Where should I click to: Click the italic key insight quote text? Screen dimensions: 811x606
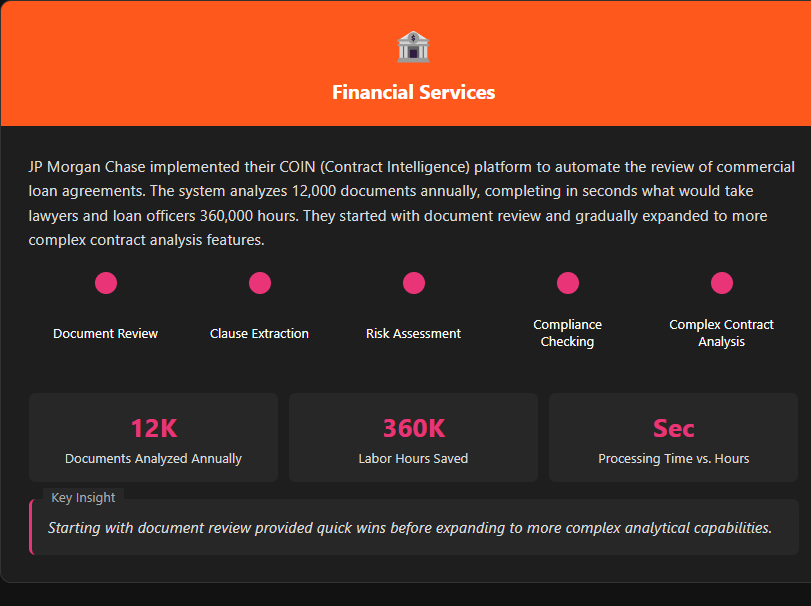point(410,528)
